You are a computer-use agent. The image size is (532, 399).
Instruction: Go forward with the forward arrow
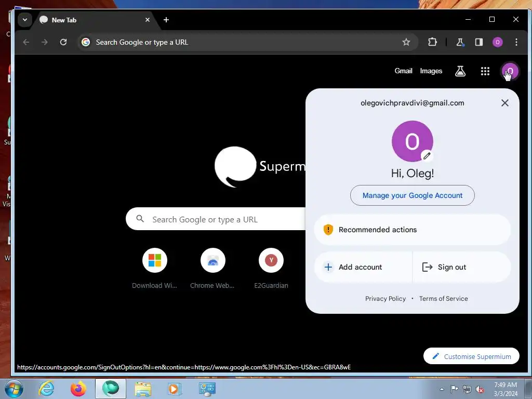point(45,42)
